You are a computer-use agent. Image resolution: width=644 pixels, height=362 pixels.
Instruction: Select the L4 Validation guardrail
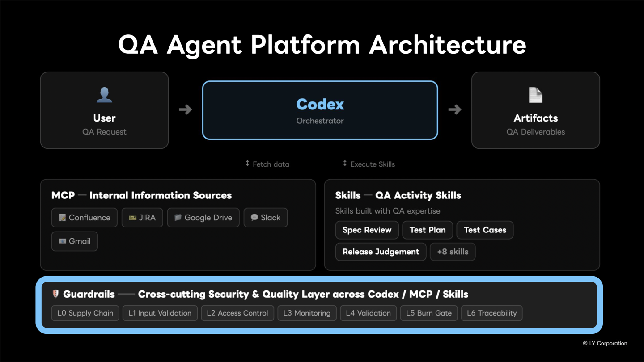(368, 313)
